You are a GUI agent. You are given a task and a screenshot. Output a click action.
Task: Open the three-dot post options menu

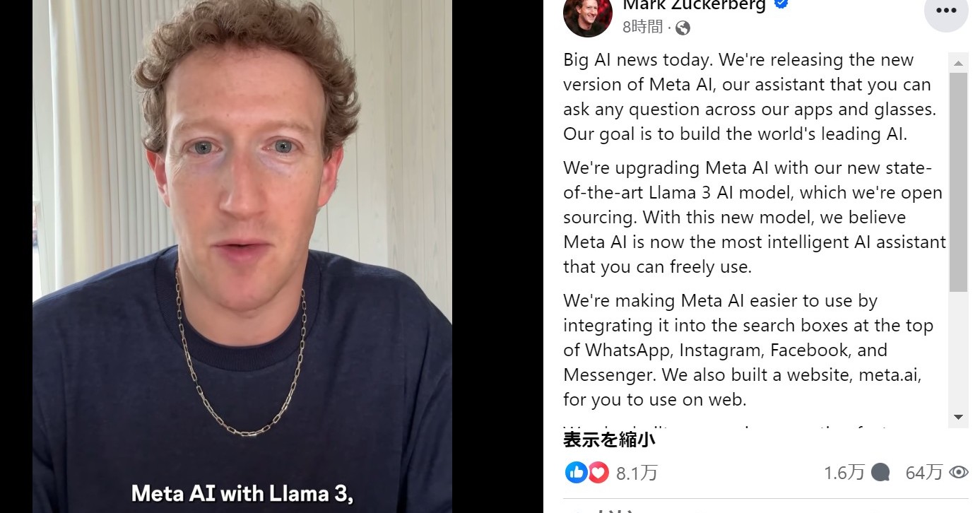coord(945,10)
